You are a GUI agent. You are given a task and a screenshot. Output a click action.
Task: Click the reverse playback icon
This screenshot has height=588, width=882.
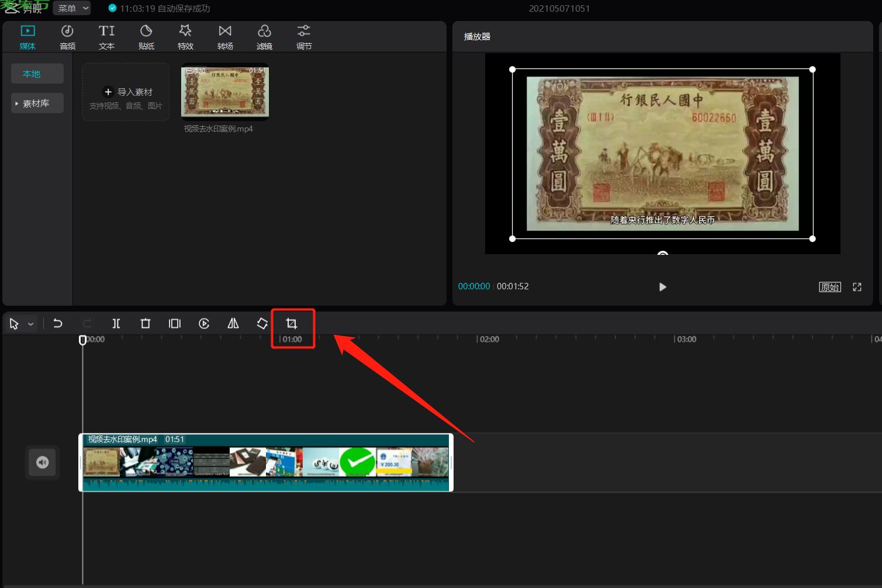[x=204, y=324]
